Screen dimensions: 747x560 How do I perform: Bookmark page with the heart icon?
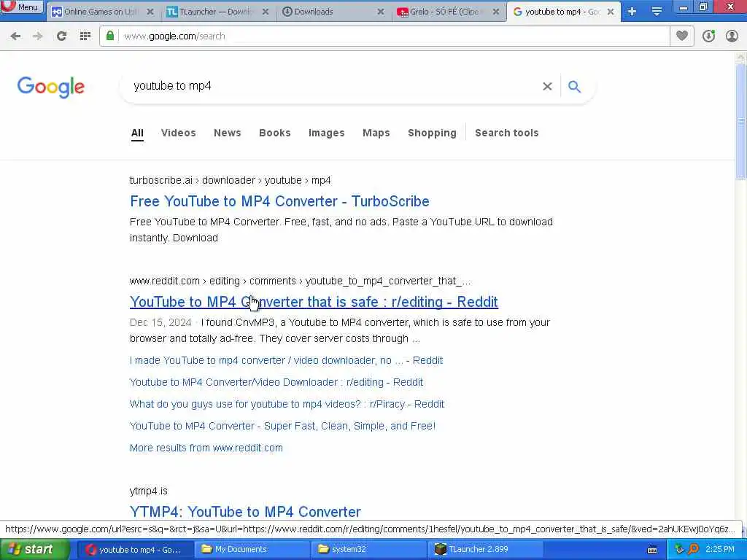pyautogui.click(x=682, y=36)
